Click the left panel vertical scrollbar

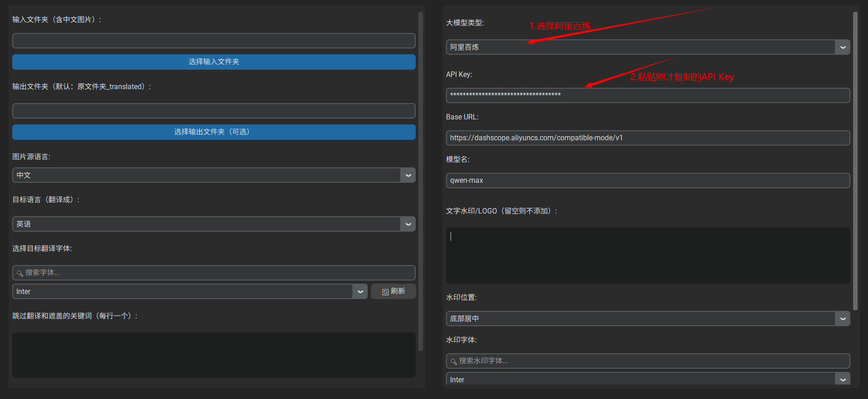pos(421,181)
